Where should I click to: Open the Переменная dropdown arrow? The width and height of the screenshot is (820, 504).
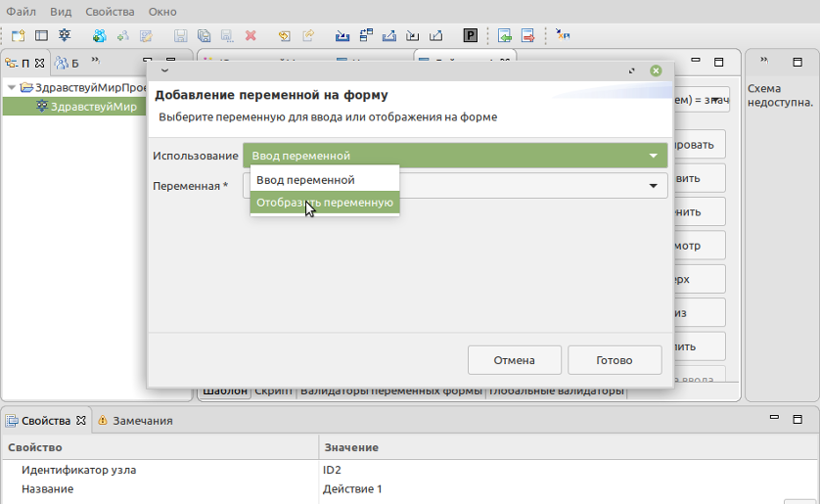(x=654, y=186)
